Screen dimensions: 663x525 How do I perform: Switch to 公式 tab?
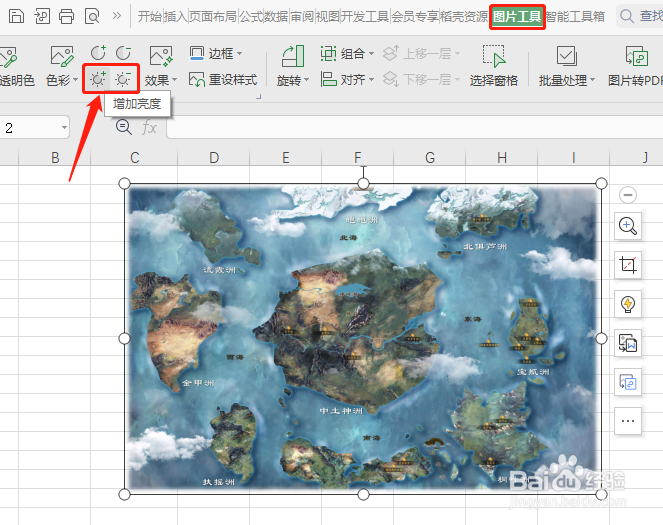click(251, 16)
